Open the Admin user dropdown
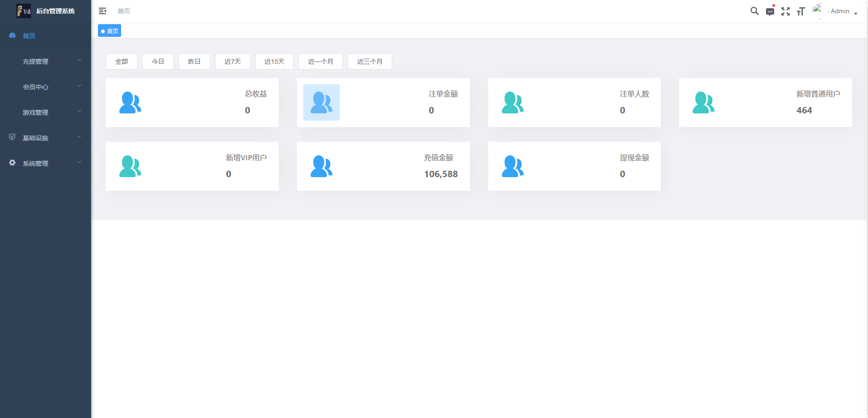The height and width of the screenshot is (418, 868). (x=843, y=11)
